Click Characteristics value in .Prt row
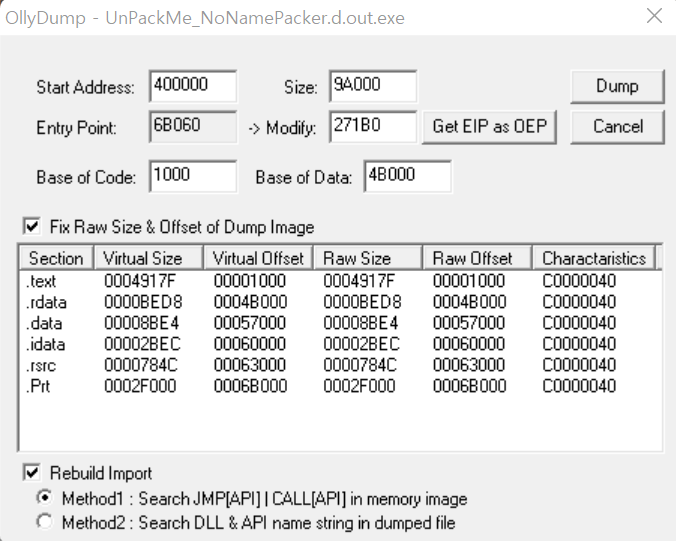676x541 pixels. click(579, 386)
